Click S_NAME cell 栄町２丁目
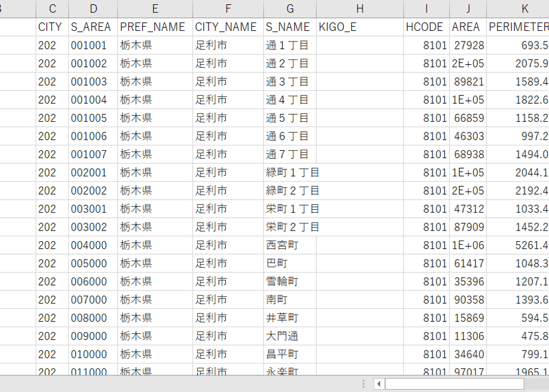This screenshot has width=549, height=392. tap(290, 227)
